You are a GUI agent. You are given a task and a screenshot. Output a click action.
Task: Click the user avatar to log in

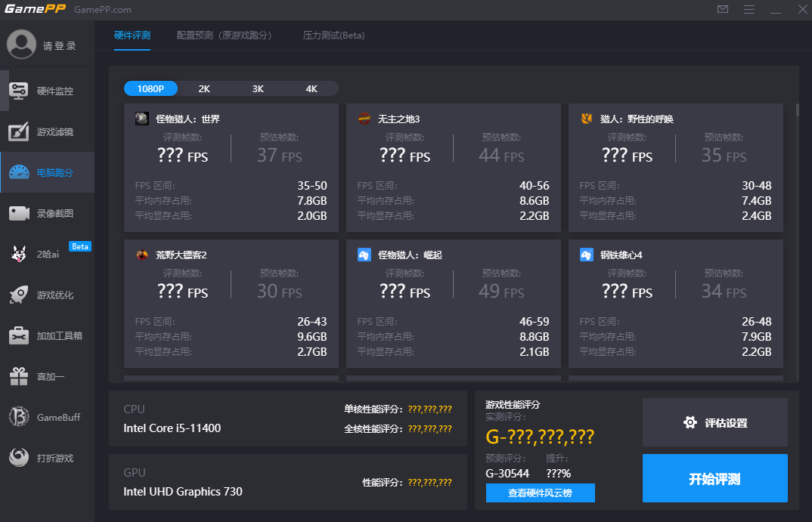(21, 44)
